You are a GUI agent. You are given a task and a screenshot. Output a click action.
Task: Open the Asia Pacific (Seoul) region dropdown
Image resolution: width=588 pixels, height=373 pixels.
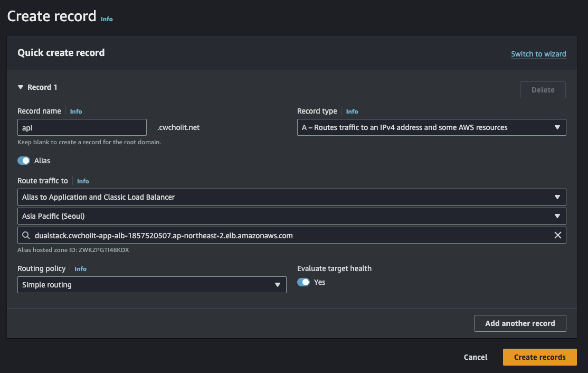pos(291,216)
